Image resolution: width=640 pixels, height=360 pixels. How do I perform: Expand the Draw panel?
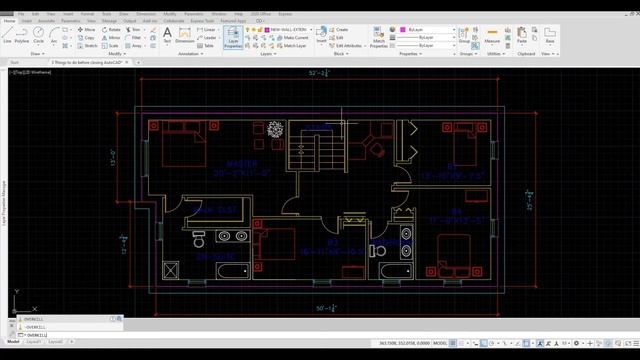(x=37, y=54)
